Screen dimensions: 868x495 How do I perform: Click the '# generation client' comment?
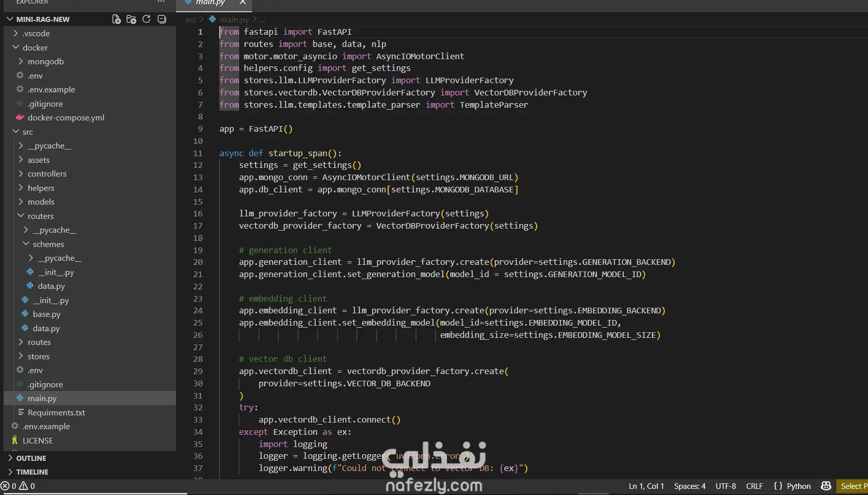tap(285, 250)
